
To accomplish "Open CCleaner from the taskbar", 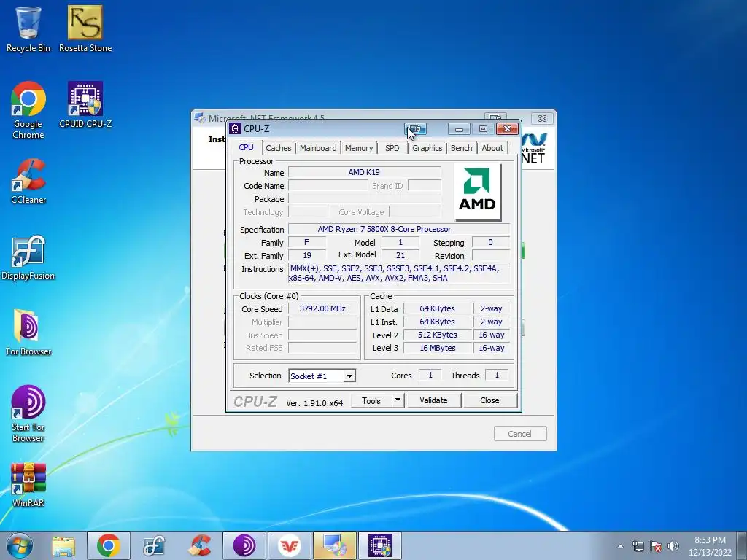I will point(200,545).
